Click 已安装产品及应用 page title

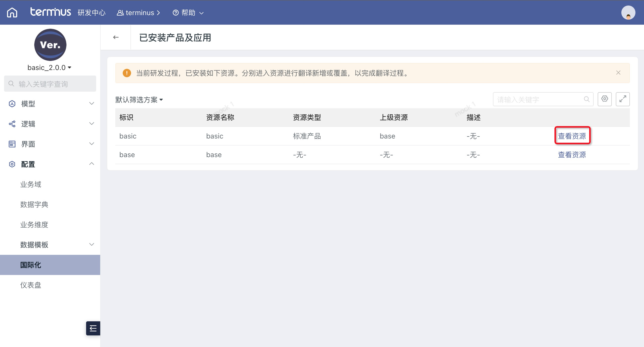tap(175, 38)
